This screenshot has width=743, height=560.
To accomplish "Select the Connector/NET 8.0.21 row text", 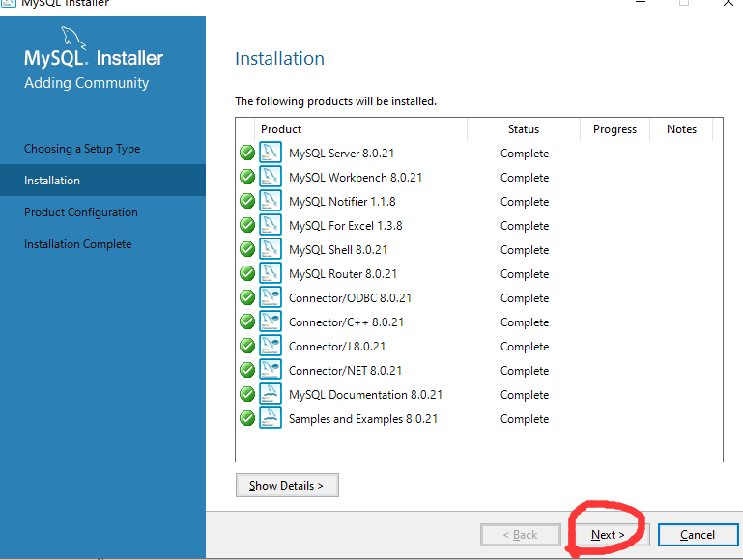I will coord(346,371).
